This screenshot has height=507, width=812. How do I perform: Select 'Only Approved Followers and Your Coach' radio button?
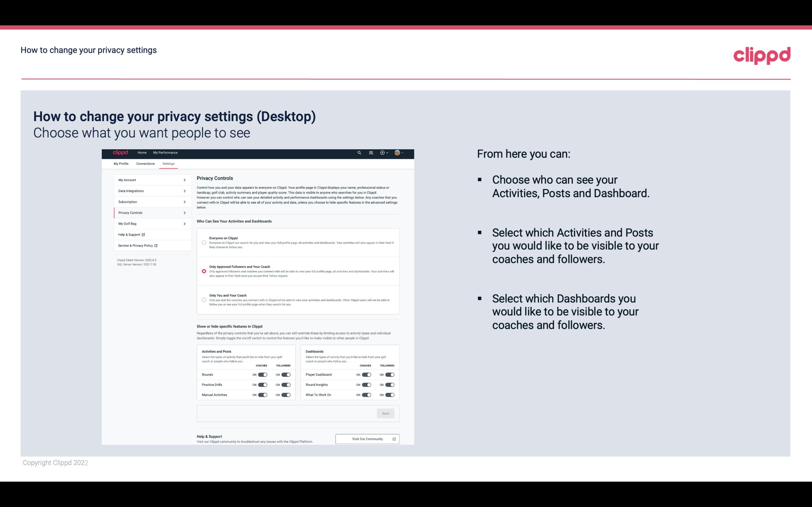(x=203, y=271)
